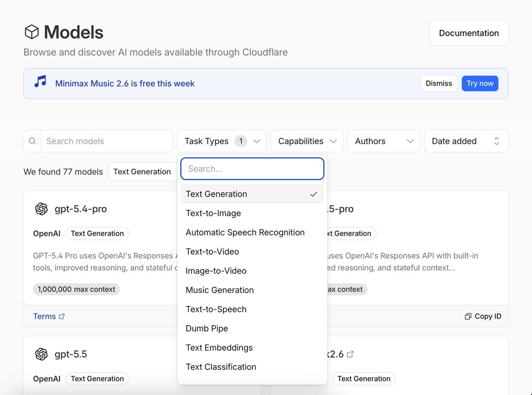Image resolution: width=532 pixels, height=395 pixels.
Task: Click the Text Generation active filter chip
Action: (x=142, y=172)
